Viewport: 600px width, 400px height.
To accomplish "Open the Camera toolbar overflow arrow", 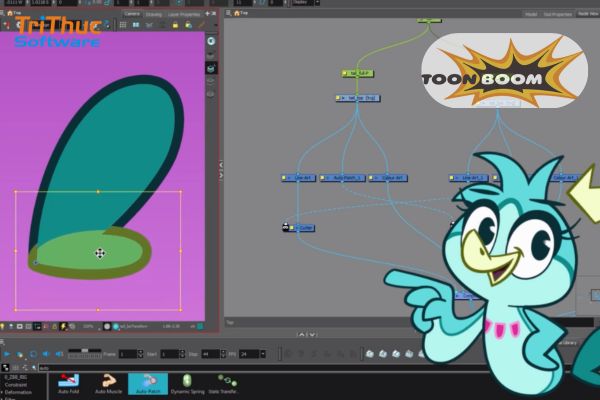I will (215, 25).
